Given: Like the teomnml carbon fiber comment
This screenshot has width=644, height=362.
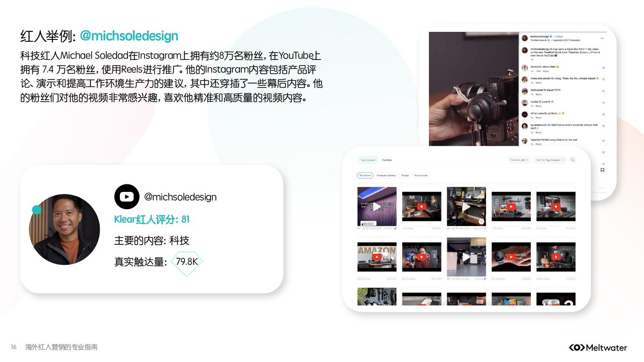Looking at the screenshot, I should 603,68.
